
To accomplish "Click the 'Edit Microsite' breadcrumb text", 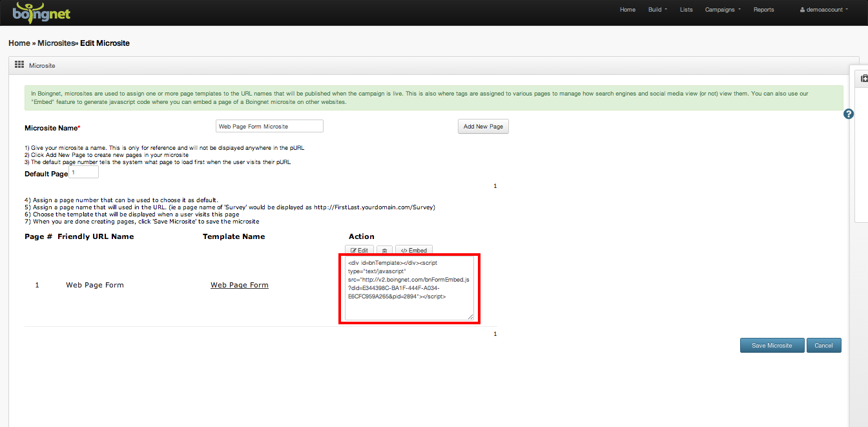I will [x=105, y=43].
